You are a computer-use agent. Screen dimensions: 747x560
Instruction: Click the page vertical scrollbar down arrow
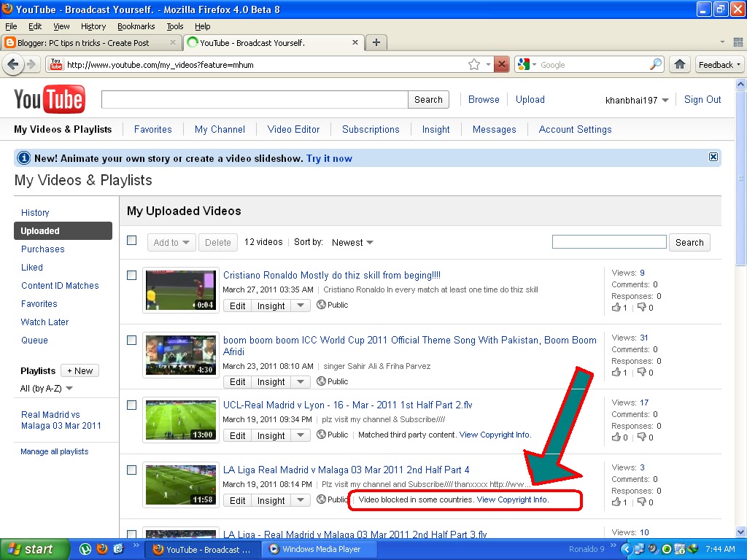click(740, 532)
